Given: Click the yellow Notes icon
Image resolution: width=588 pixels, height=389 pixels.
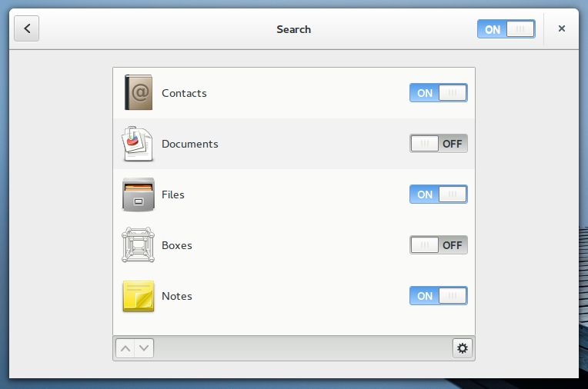Looking at the screenshot, I should tap(139, 296).
